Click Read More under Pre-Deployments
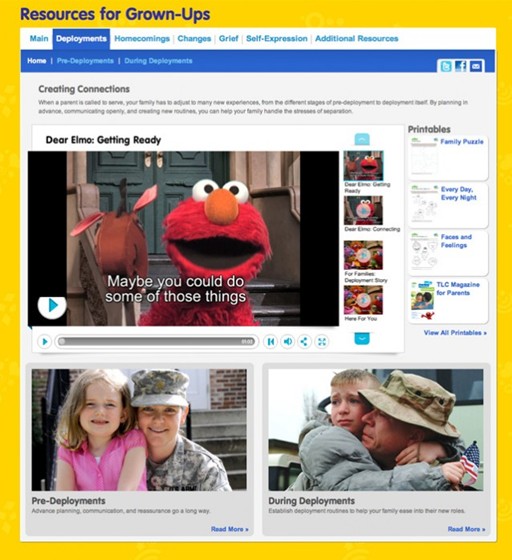The height and width of the screenshot is (560, 512). coord(230,529)
